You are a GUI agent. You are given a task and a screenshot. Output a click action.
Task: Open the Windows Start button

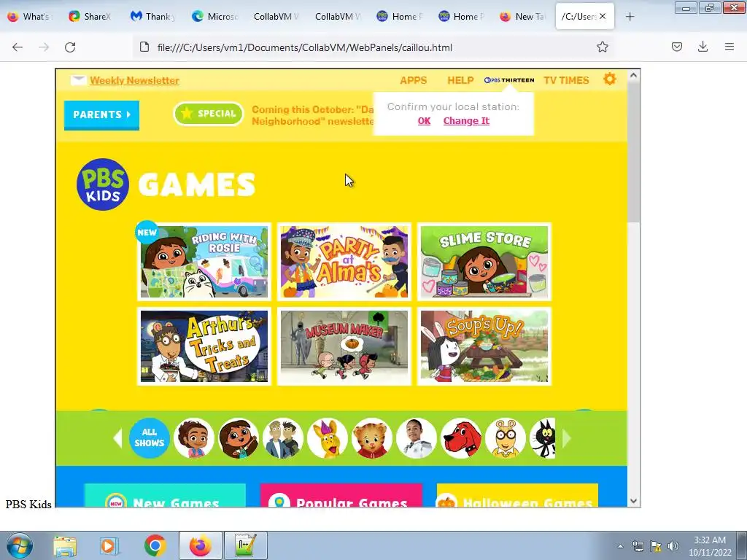tap(19, 545)
